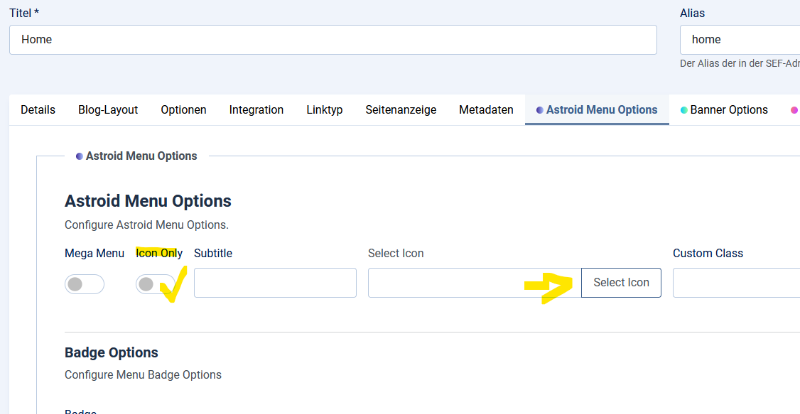Select the Astroid Menu Options tab
This screenshot has width=800, height=414.
pos(596,110)
